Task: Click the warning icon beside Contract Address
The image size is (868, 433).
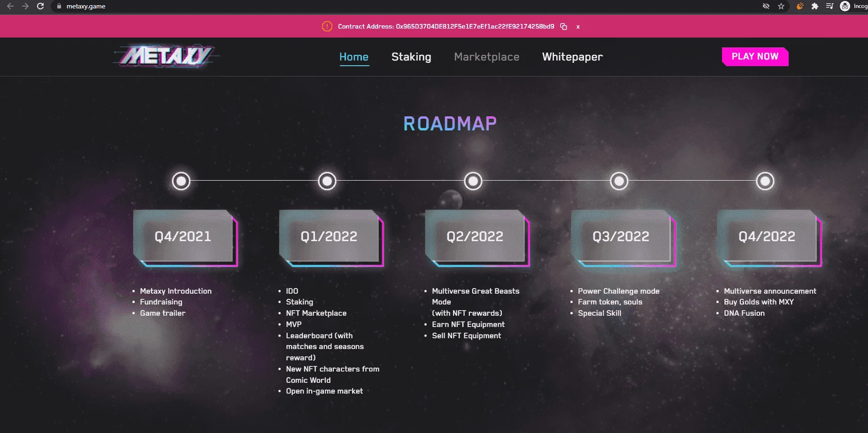Action: [x=327, y=26]
